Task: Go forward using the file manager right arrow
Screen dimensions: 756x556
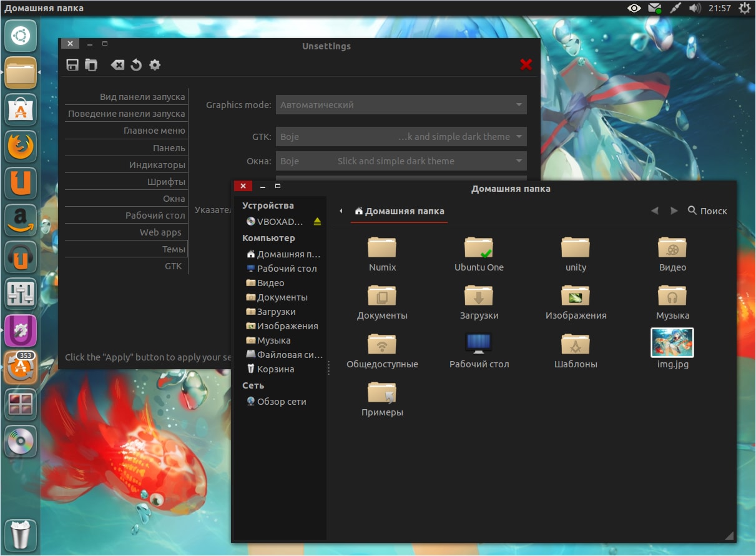Action: 674,211
